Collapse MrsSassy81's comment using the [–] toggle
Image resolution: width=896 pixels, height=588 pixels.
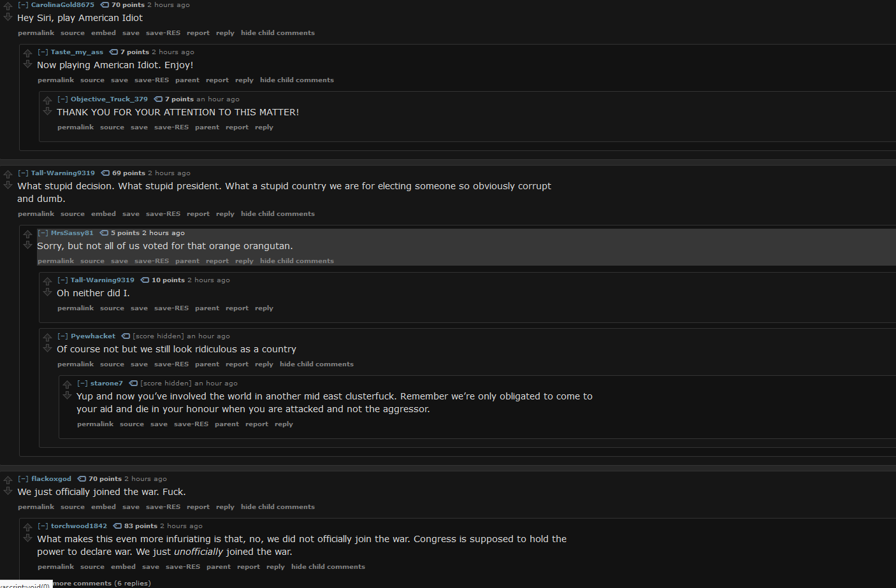coord(43,233)
